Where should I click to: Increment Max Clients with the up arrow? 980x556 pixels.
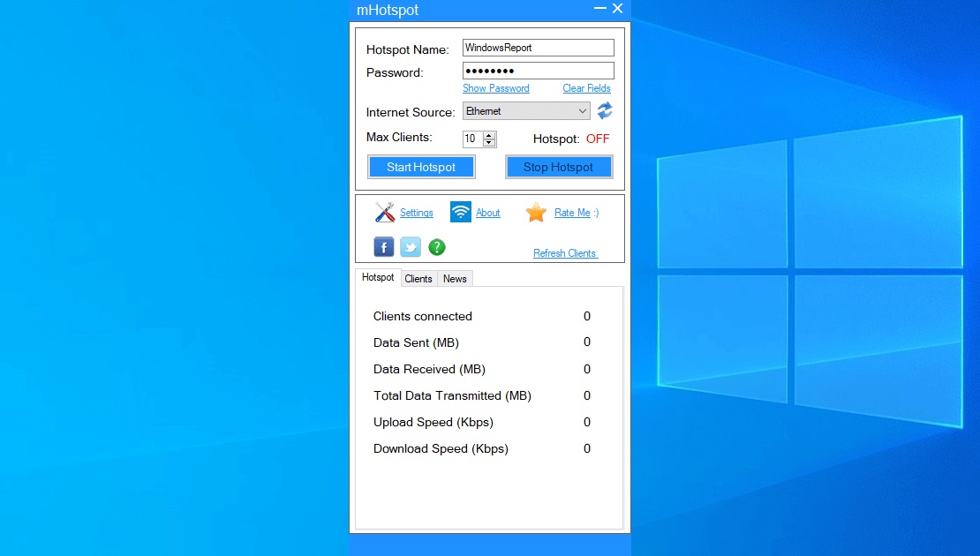coord(490,135)
